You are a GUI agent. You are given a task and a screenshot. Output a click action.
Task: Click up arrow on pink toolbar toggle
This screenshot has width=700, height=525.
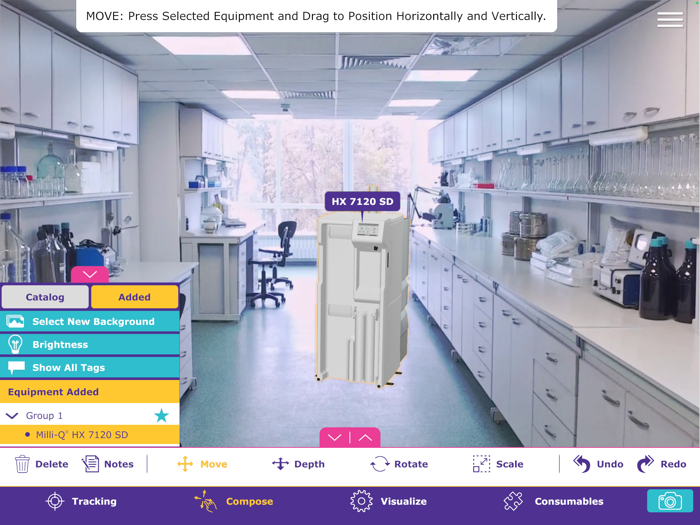[365, 438]
